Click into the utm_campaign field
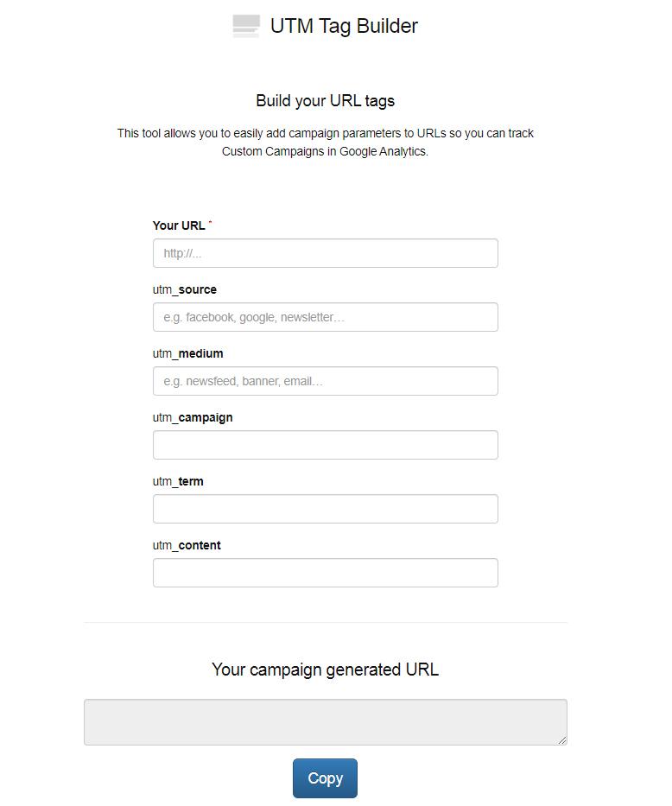This screenshot has width=672, height=806. [326, 445]
